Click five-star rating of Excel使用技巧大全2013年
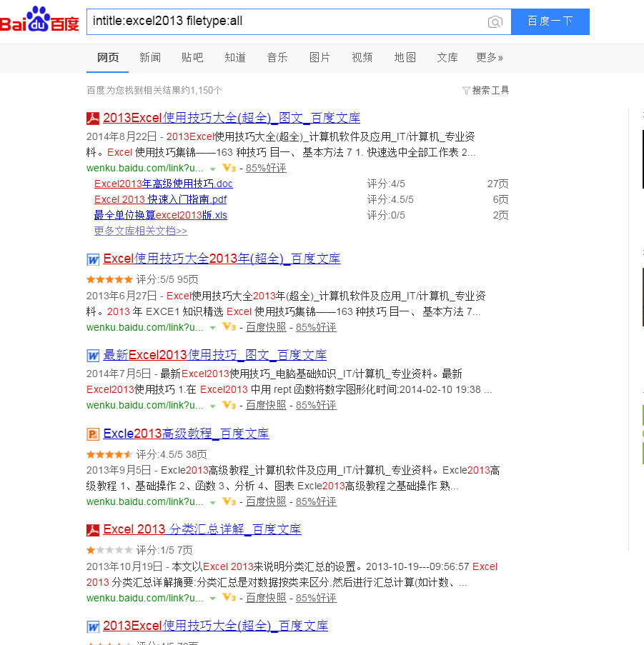644x645 pixels. click(109, 280)
